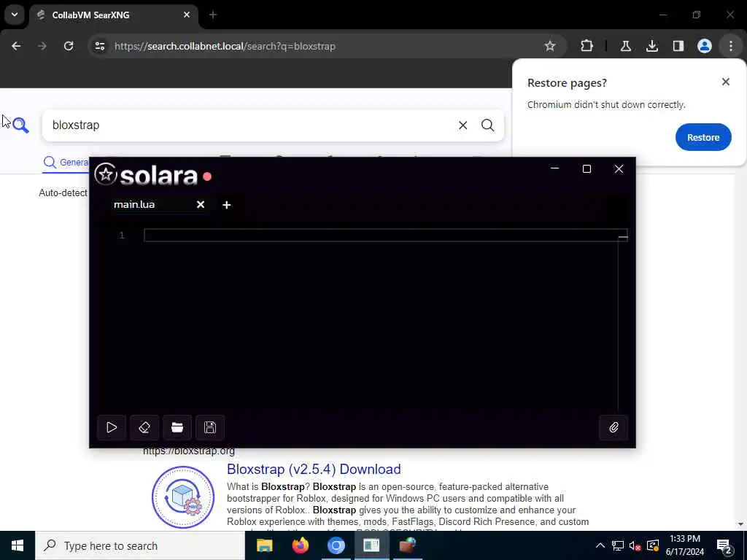The height and width of the screenshot is (560, 747).
Task: Clear the editor with the eraser icon
Action: (144, 427)
